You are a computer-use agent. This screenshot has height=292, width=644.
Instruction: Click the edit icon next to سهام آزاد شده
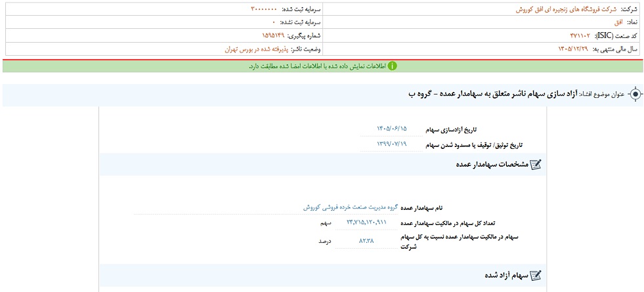[536, 275]
